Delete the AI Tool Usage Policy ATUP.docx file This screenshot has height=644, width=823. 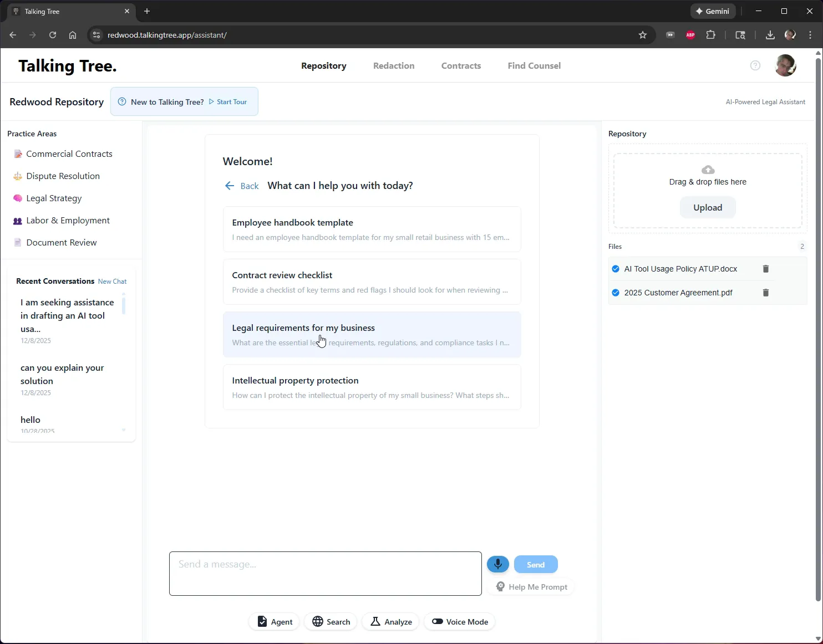[x=765, y=269]
